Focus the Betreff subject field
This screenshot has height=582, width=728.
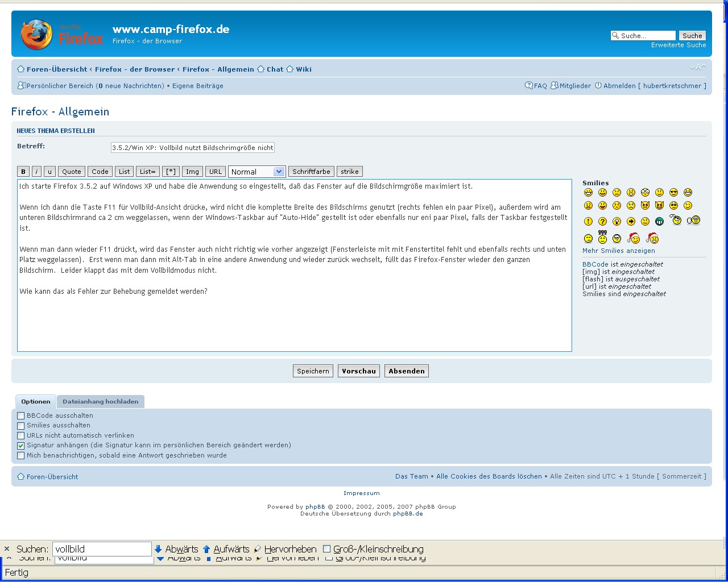coord(193,148)
